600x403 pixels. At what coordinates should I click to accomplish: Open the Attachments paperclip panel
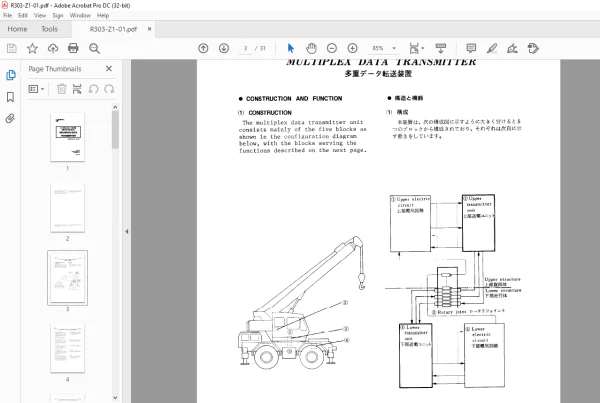(x=10, y=118)
